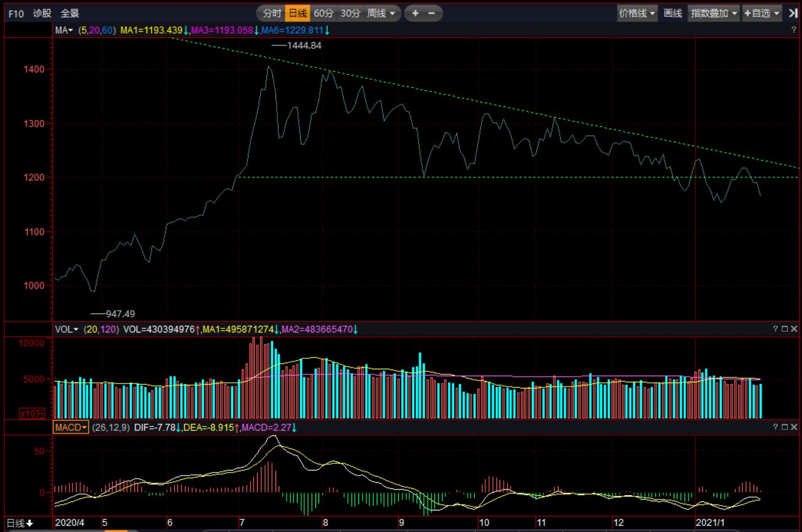Viewport: 802px width, 532px height.
Task: Expand the 周线 period dropdown
Action: pos(382,13)
